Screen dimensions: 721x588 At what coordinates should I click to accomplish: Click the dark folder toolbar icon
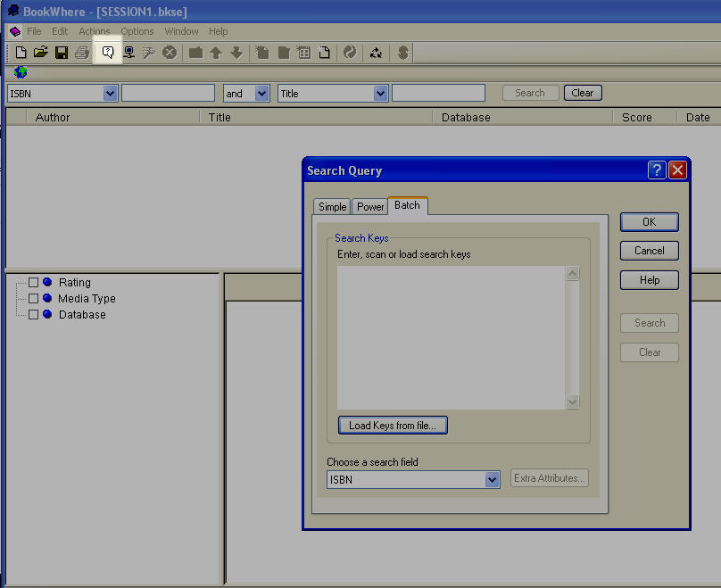point(196,53)
